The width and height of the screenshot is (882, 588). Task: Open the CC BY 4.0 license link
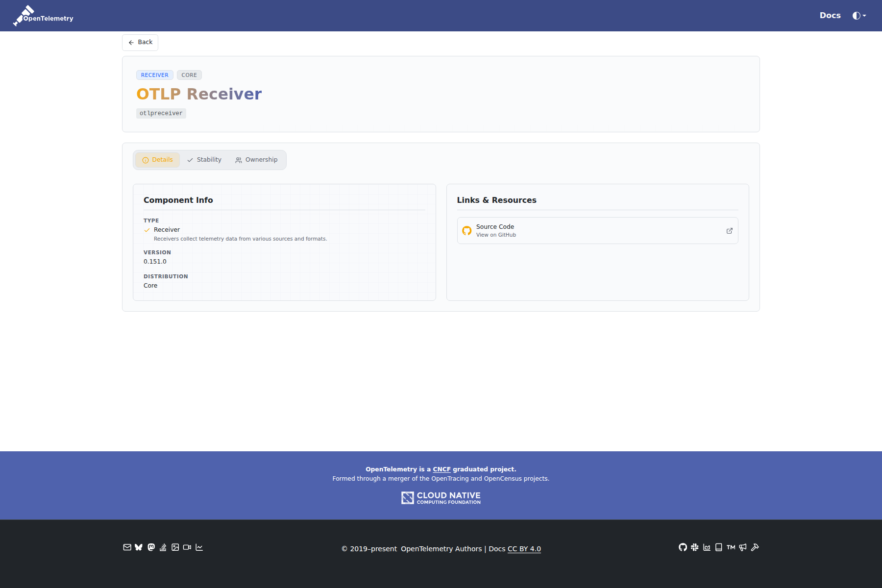click(x=524, y=549)
